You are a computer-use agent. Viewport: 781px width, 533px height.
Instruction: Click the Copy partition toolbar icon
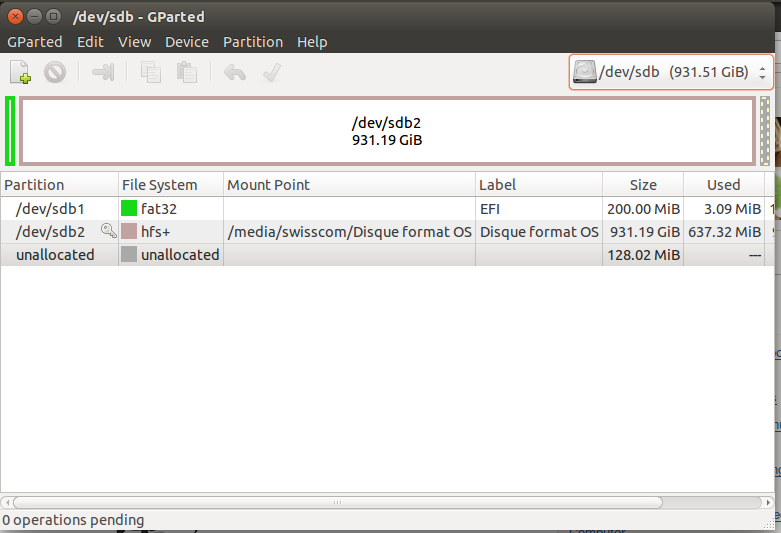[151, 72]
